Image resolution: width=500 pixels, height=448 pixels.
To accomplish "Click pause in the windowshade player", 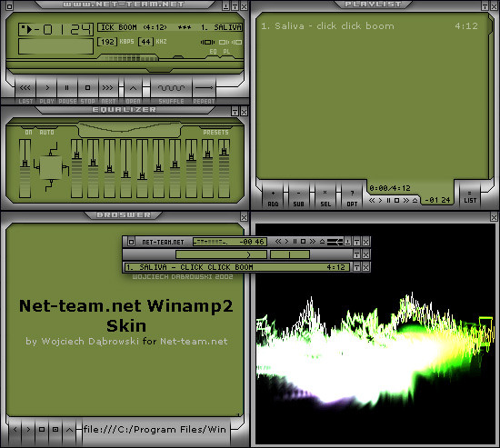I will 295,242.
